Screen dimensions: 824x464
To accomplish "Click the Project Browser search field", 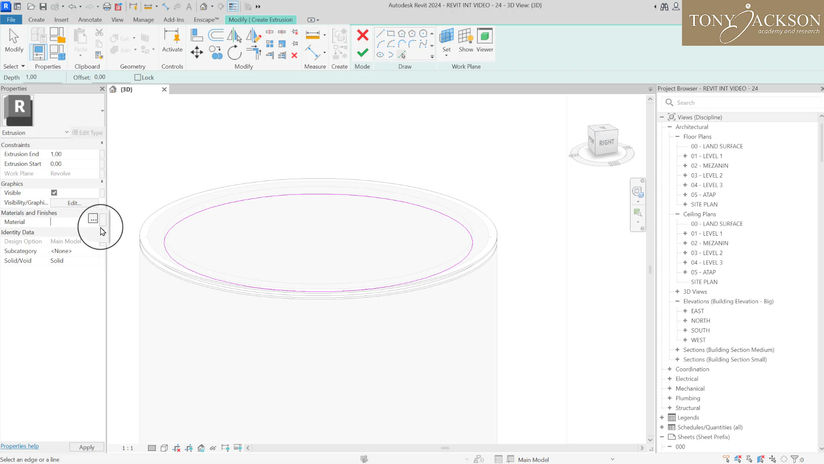I will click(741, 102).
